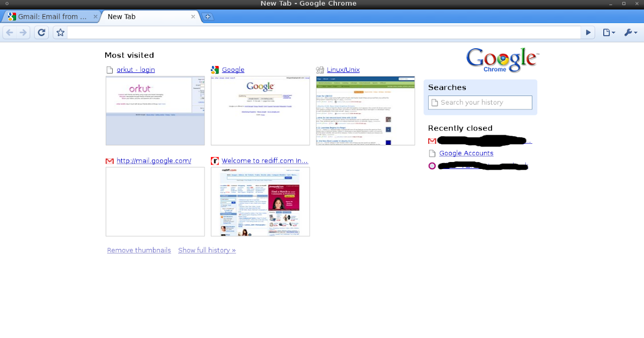Viewport: 644px width, 338px height.
Task: Close the Gmail tab
Action: pos(95,17)
